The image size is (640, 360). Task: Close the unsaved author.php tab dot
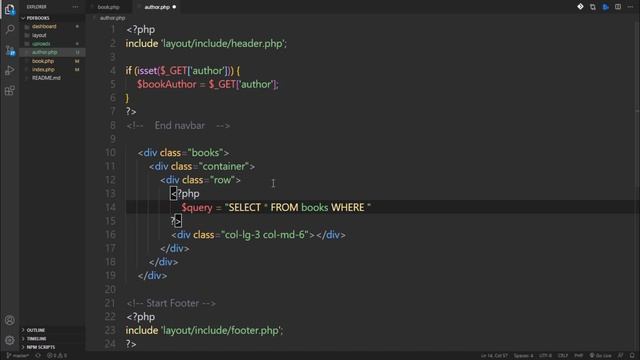[174, 7]
